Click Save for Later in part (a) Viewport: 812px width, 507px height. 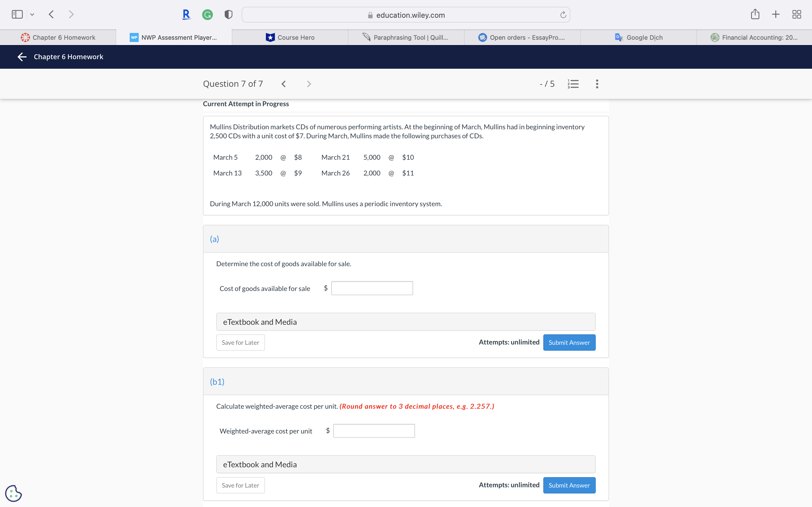point(240,342)
